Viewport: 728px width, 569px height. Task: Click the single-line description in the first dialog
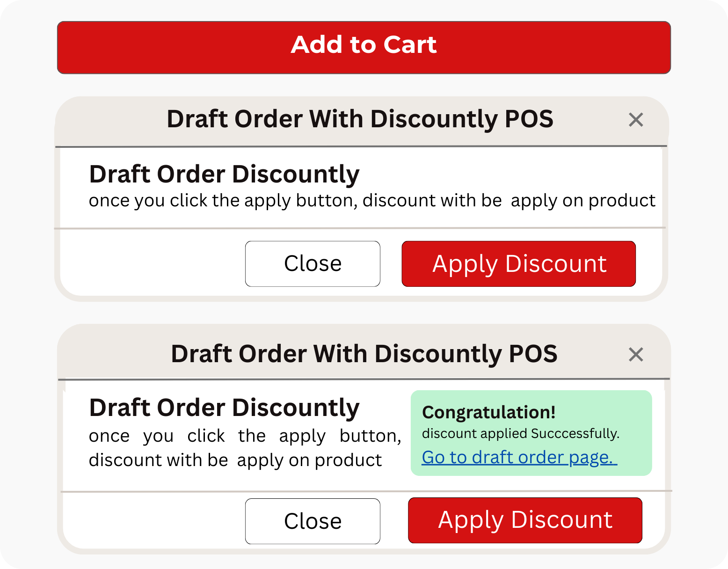pyautogui.click(x=372, y=201)
